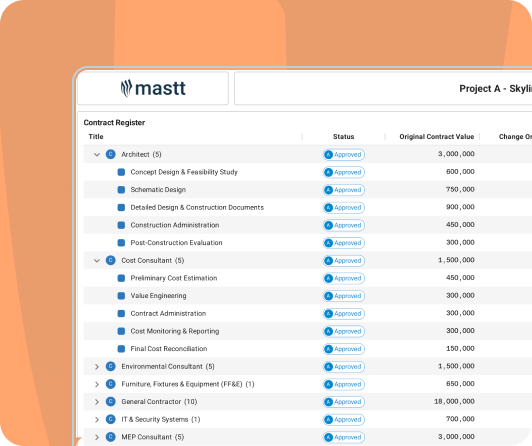Screen dimensions: 532x446
Task: Click the mastt logo
Action: point(153,88)
